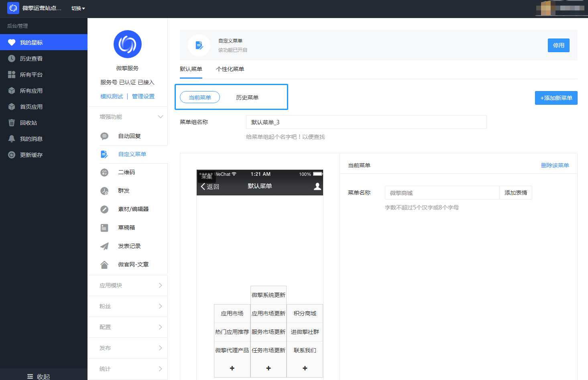Focus the 菜单组名称 input field
This screenshot has width=588, height=380.
click(366, 122)
